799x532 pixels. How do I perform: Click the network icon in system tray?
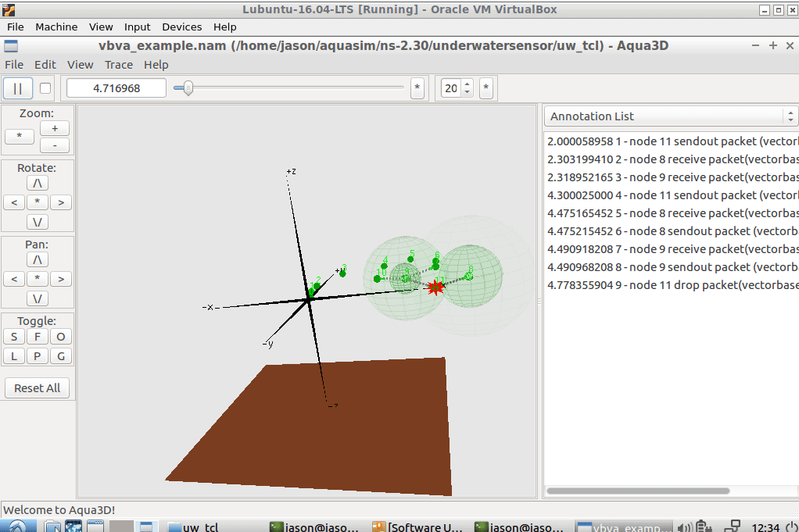tap(733, 527)
